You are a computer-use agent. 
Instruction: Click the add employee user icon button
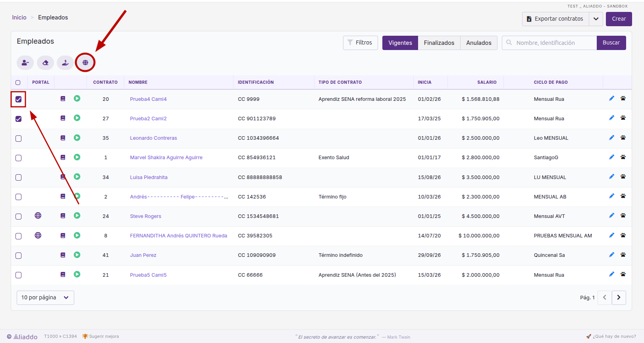(25, 63)
